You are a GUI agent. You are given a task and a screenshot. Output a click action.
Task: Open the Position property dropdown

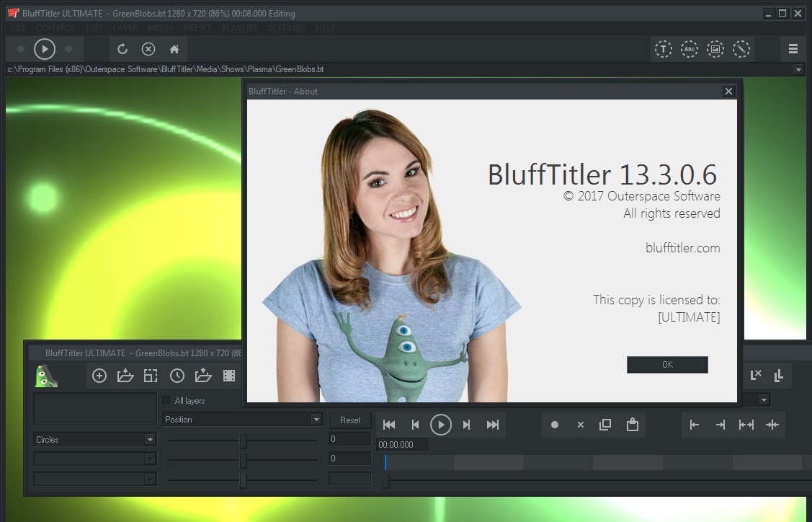coord(242,420)
